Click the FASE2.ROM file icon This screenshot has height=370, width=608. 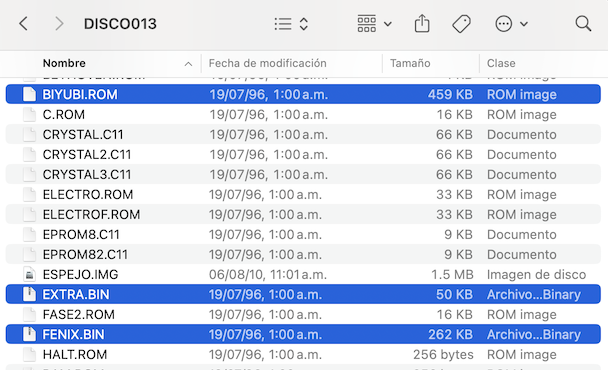(29, 315)
